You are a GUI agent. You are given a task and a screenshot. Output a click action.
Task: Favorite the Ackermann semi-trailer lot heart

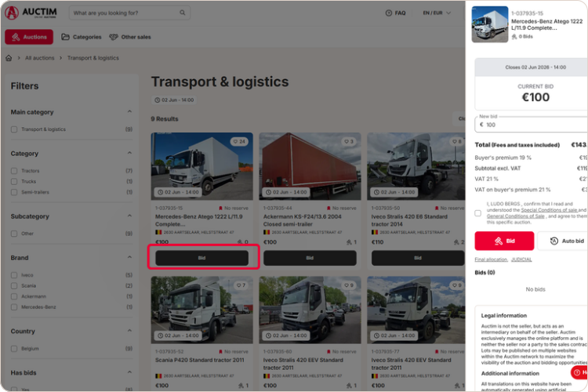[x=349, y=141]
